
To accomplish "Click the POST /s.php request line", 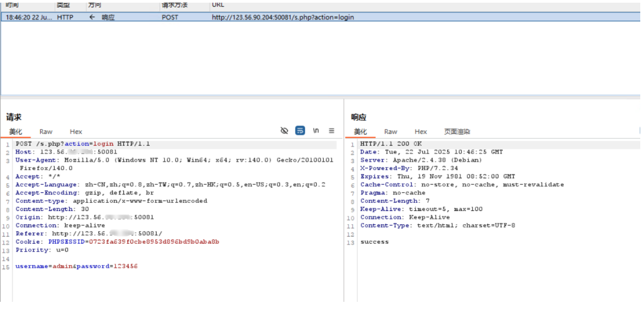I will 83,144.
